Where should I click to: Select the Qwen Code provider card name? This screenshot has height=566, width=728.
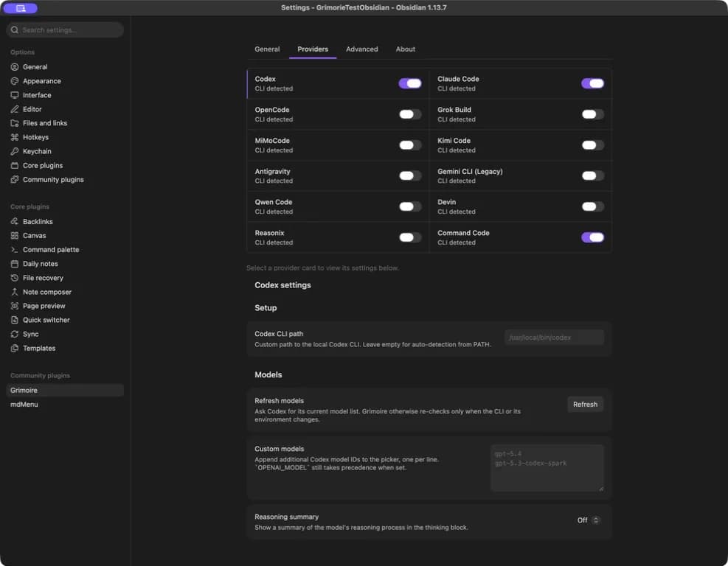(x=274, y=202)
